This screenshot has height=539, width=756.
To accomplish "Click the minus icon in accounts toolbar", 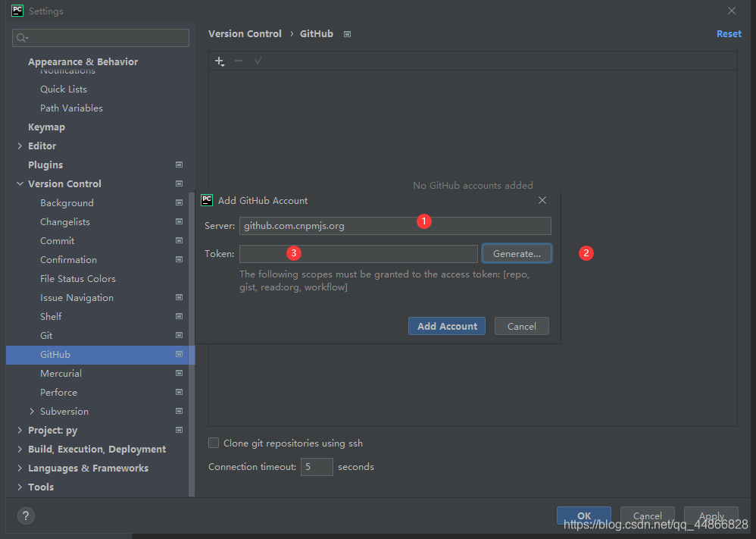I will coord(239,61).
